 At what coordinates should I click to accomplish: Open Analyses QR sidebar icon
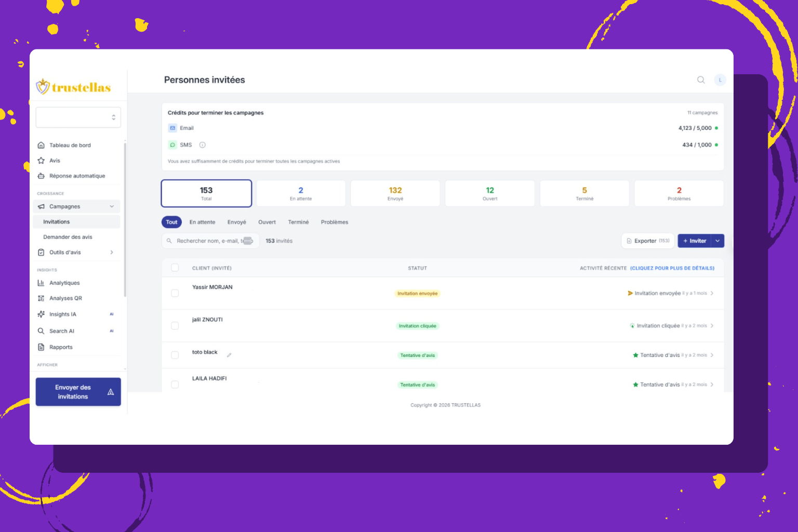[41, 298]
